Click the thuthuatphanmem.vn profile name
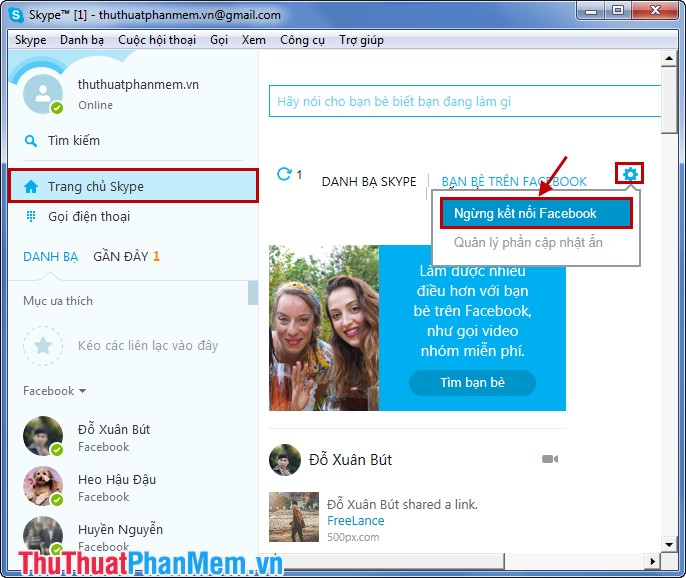The image size is (686, 578). pos(138,84)
